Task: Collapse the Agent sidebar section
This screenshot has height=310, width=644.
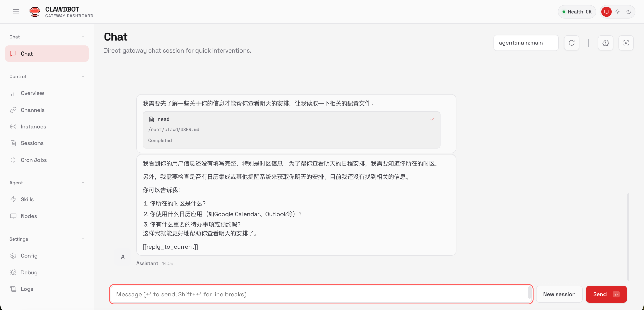Action: point(83,183)
